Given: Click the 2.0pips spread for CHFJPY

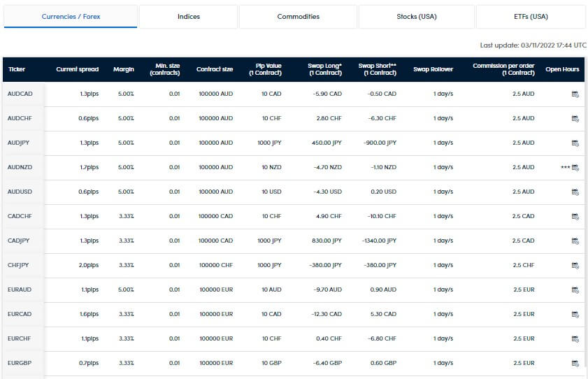Looking at the screenshot, I should (x=89, y=265).
